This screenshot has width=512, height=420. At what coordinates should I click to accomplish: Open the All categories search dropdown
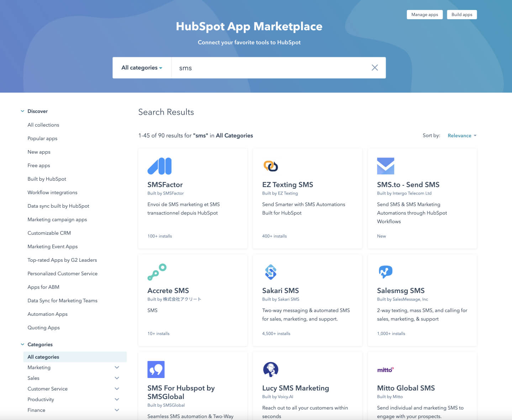point(142,68)
